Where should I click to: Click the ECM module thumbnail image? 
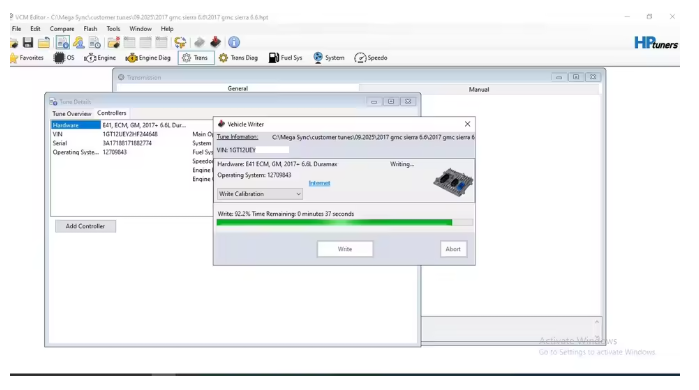pos(453,182)
